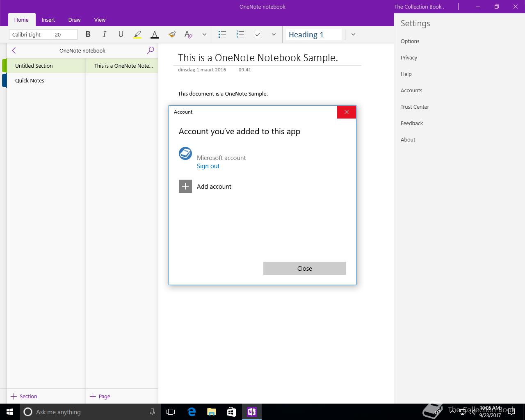Switch to the Draw tab
Image resolution: width=525 pixels, height=420 pixels.
(x=74, y=20)
